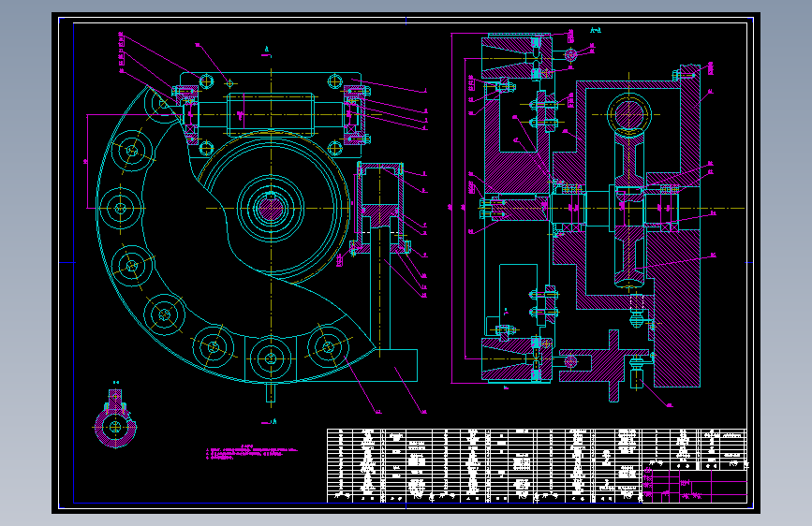Click the magenta technical notes text block
This screenshot has height=526, width=812.
point(252,452)
